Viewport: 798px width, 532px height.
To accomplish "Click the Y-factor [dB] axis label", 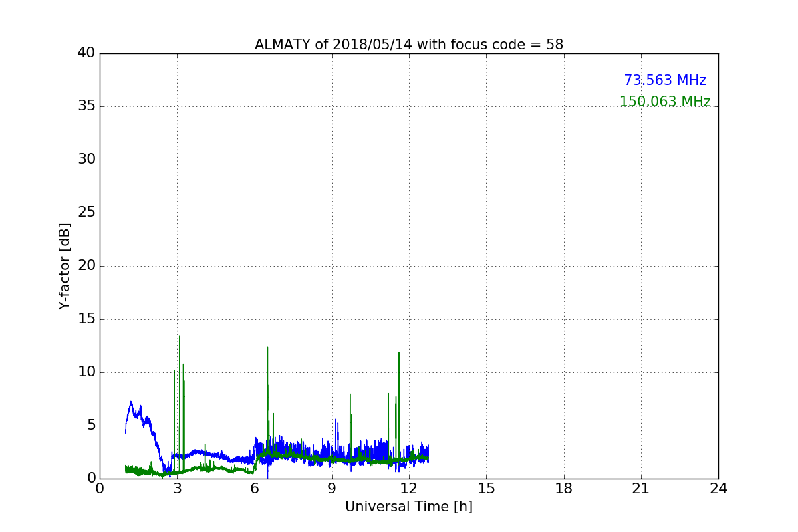I will [65, 266].
